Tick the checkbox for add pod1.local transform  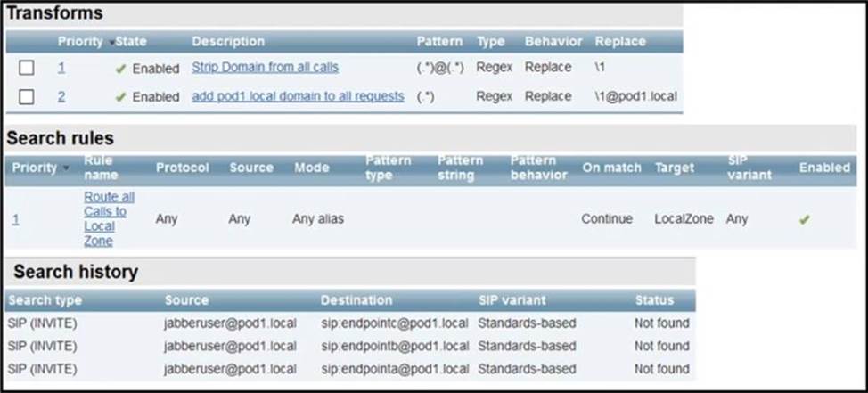(27, 96)
